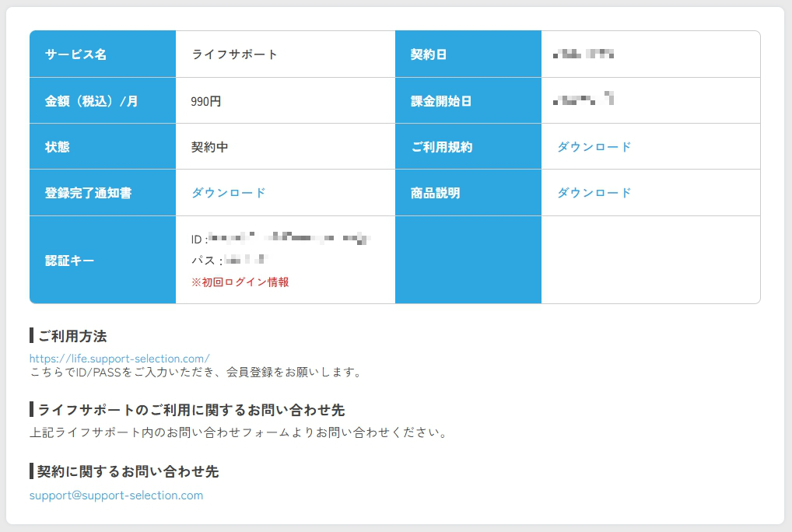Download the 商品説明 product description
Viewport: 792px width, 532px height.
click(x=594, y=193)
